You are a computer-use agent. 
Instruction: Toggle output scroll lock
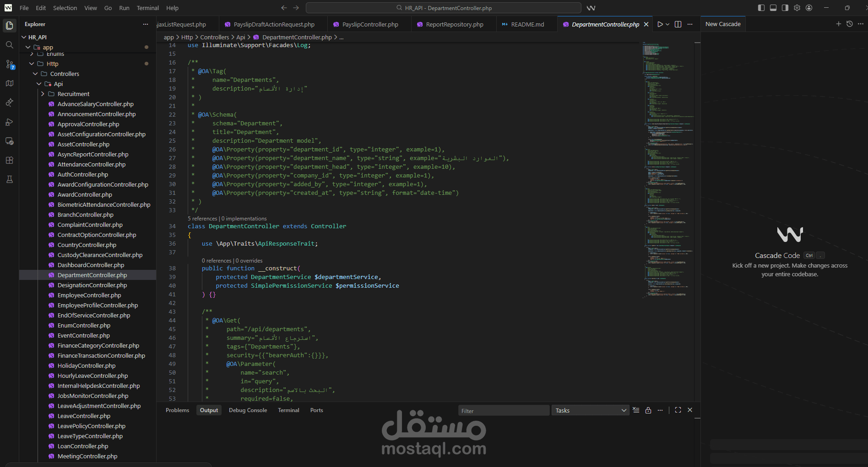pyautogui.click(x=648, y=410)
